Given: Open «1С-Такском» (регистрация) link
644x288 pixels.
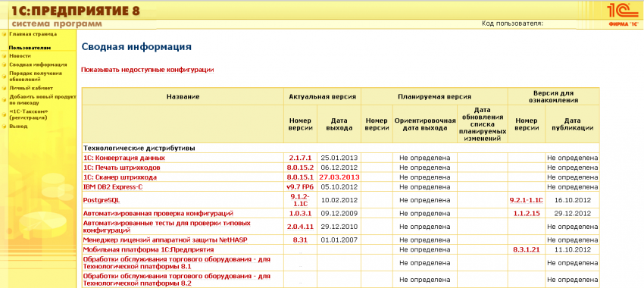Looking at the screenshot, I should pos(29,114).
